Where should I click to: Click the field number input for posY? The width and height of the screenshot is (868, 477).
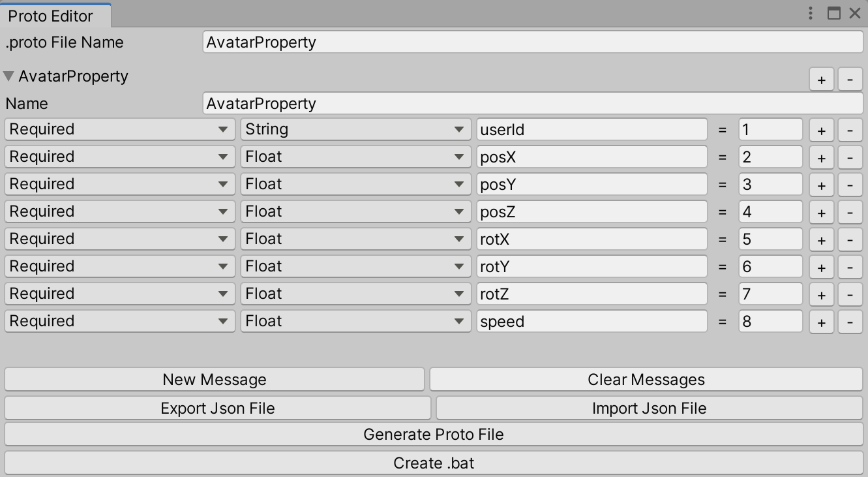tap(770, 184)
